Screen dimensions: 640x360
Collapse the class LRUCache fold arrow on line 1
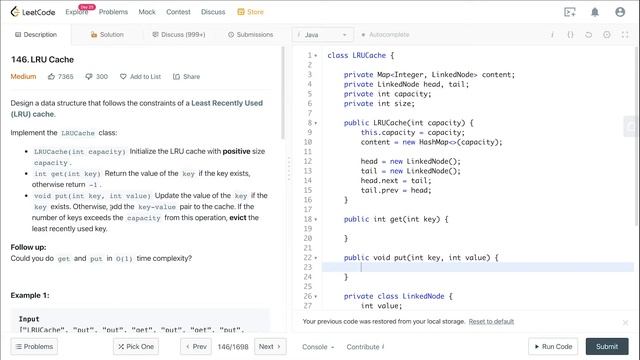pos(316,56)
